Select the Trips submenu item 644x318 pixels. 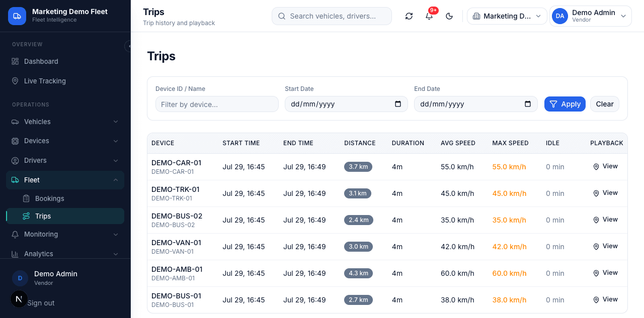tap(65, 216)
